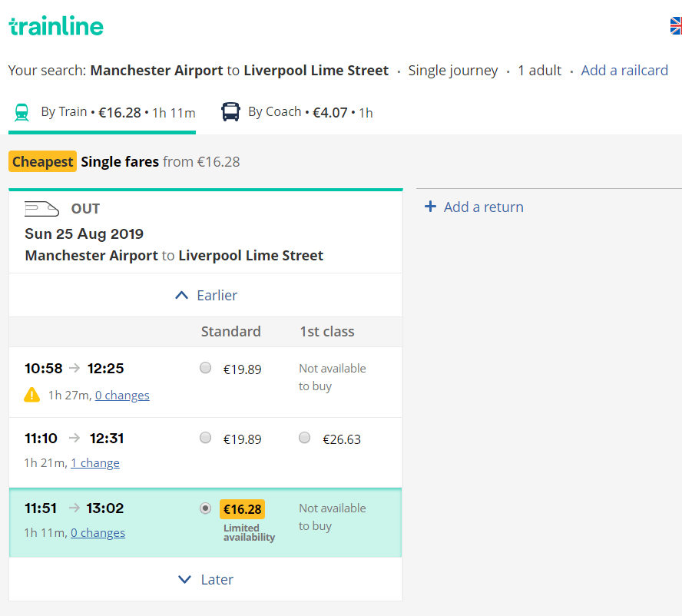This screenshot has width=682, height=616.
Task: Select 1st class fare €26.63 radio button
Action: (x=304, y=438)
